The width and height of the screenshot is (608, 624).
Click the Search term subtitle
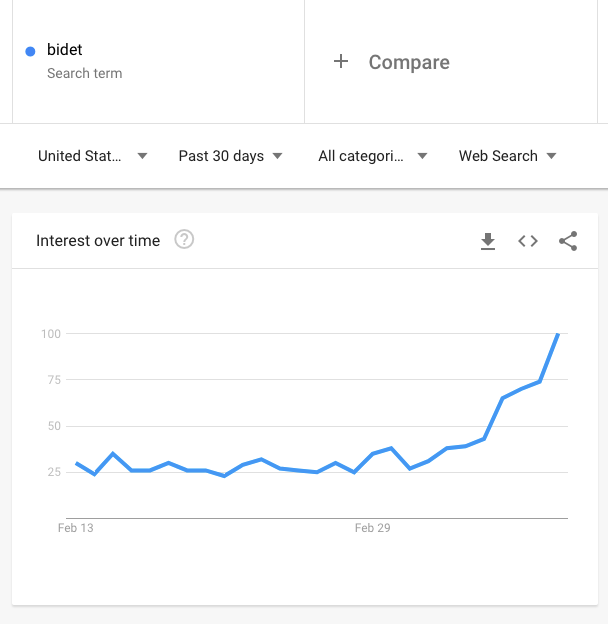coord(84,74)
